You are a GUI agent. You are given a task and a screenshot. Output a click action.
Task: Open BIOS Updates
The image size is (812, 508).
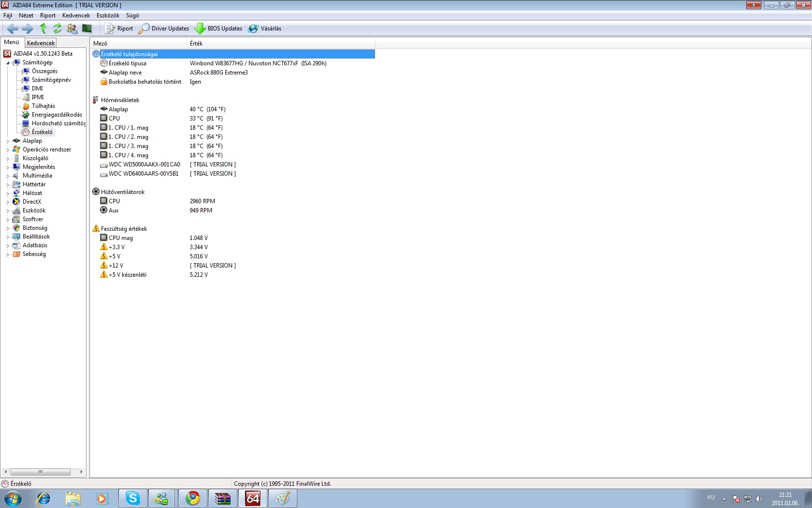pos(218,29)
